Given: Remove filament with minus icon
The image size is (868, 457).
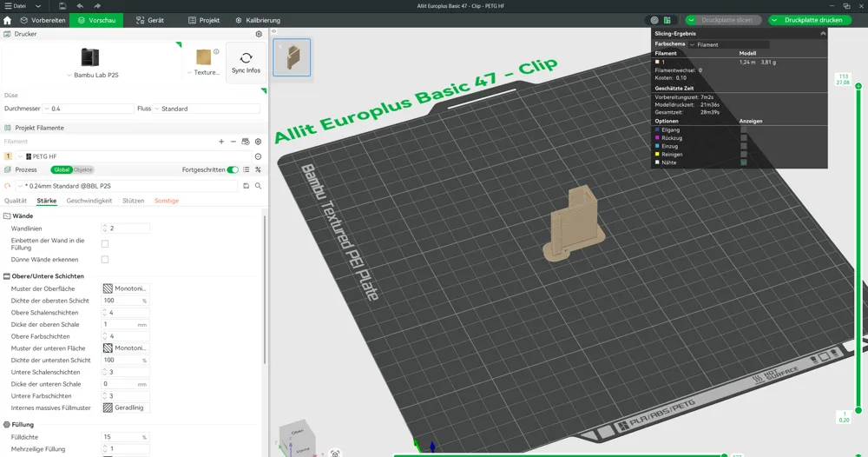Looking at the screenshot, I should click(x=233, y=142).
